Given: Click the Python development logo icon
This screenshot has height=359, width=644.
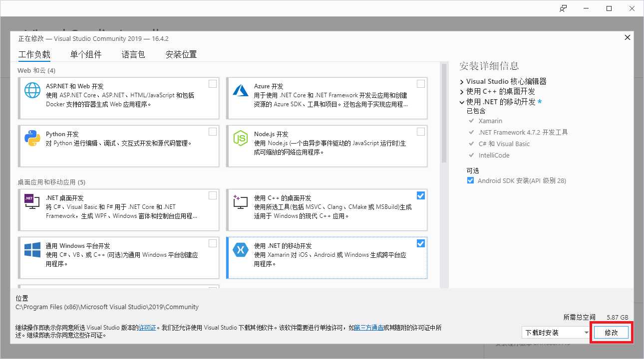Looking at the screenshot, I should tap(32, 138).
